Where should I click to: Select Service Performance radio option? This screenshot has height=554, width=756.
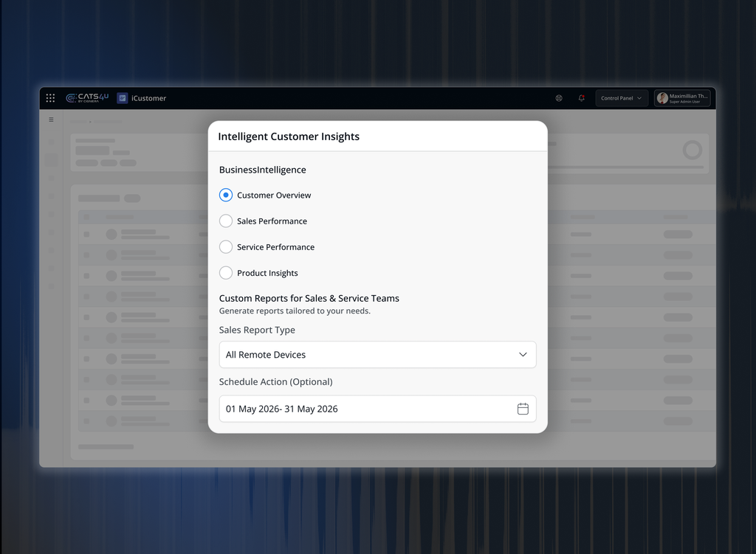click(226, 247)
